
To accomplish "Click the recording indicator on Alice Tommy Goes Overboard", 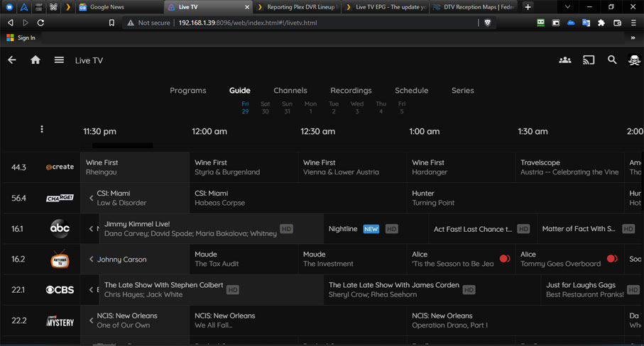I will tap(612, 259).
